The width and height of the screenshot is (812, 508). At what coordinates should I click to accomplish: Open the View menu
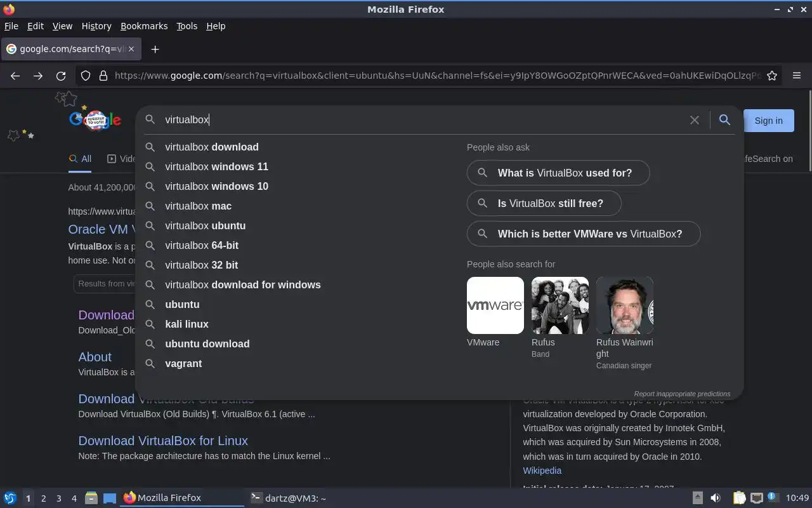62,26
